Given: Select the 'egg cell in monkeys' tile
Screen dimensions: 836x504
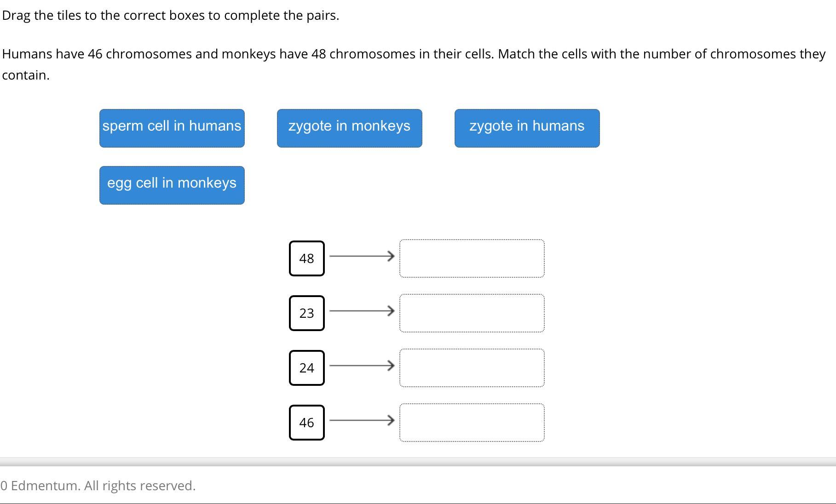Looking at the screenshot, I should [x=172, y=185].
